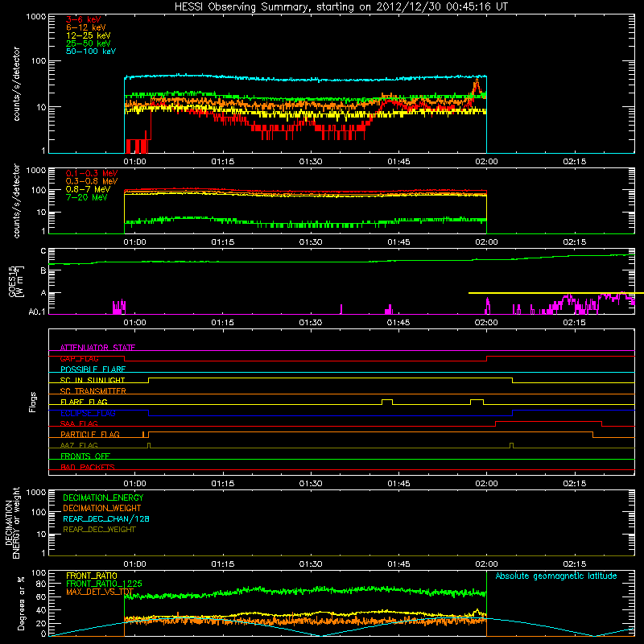This screenshot has width=644, height=644.
Task: Pick the ATTENUATOR_STATE flag label
Action: (97, 348)
